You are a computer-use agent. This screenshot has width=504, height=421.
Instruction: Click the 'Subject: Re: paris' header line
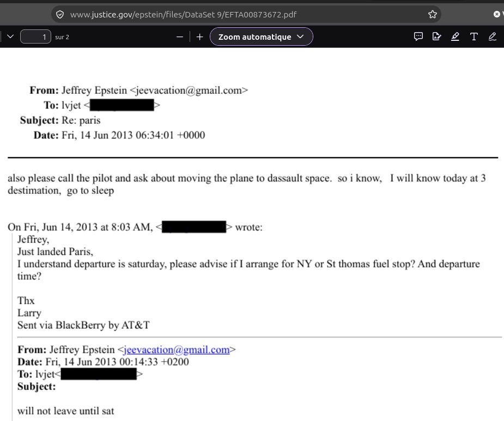60,120
